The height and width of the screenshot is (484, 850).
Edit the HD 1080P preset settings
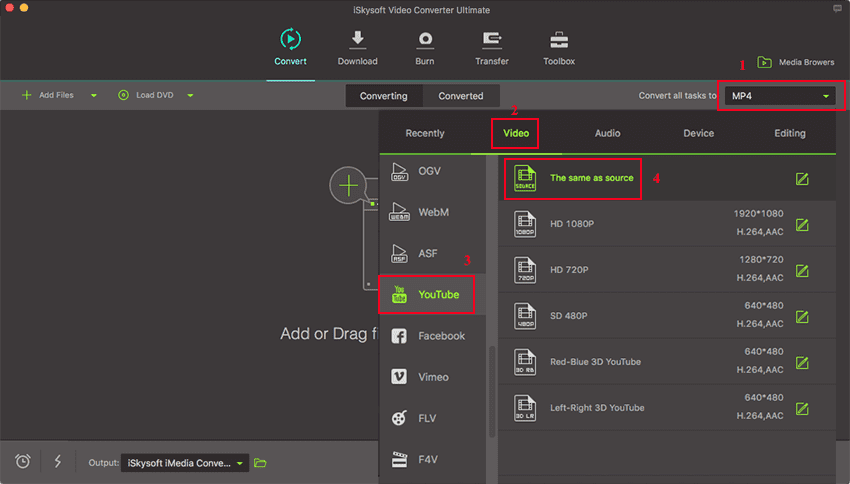click(x=801, y=225)
